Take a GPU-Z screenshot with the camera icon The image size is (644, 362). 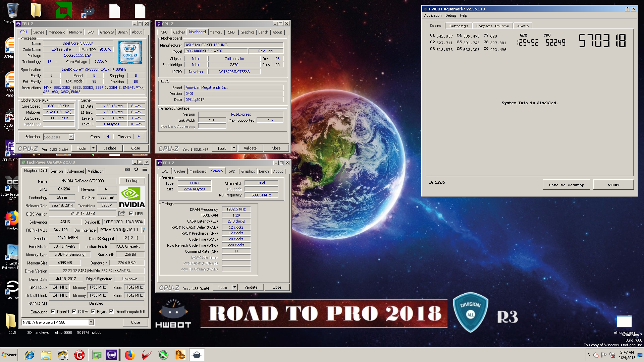click(127, 170)
